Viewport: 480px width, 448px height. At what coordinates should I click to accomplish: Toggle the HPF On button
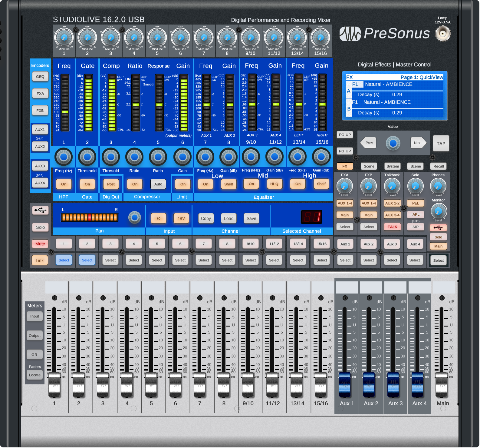(64, 184)
